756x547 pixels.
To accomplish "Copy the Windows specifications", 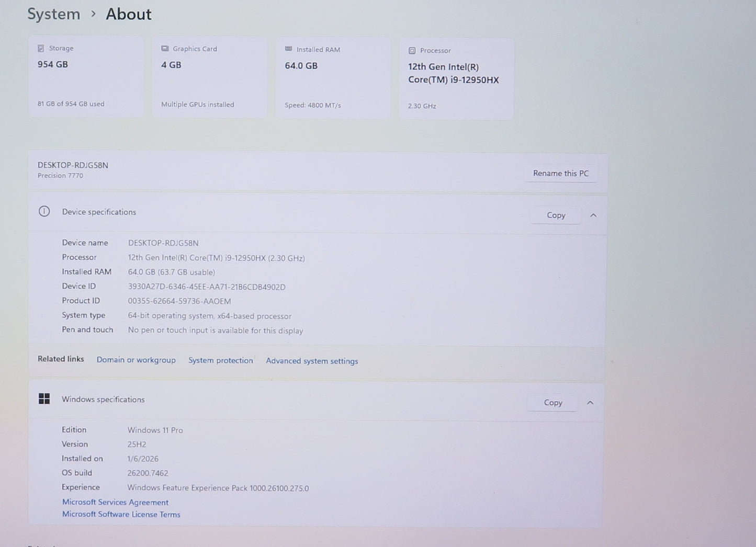I will point(552,402).
